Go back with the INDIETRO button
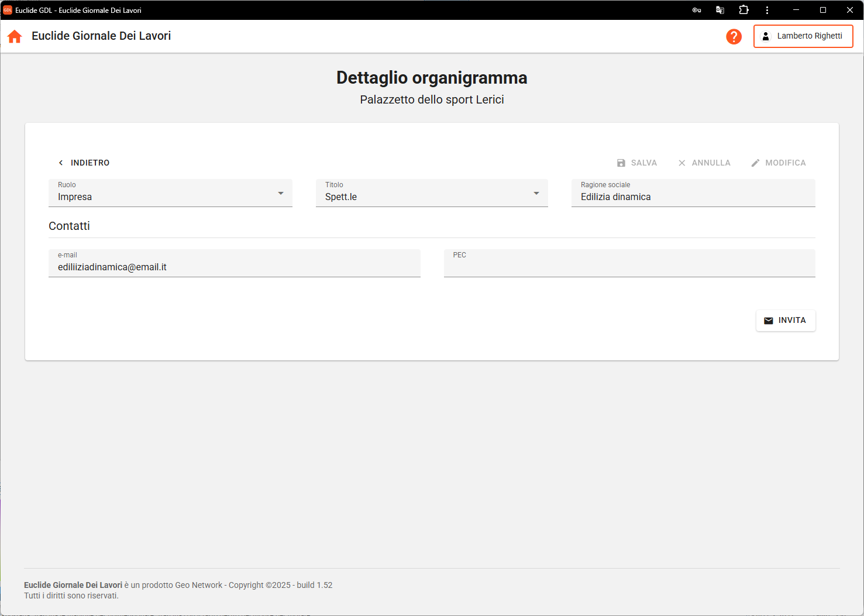The width and height of the screenshot is (864, 616). point(84,163)
